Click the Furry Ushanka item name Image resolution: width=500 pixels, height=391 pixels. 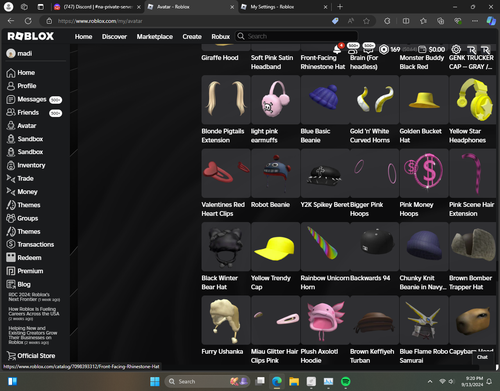222,351
